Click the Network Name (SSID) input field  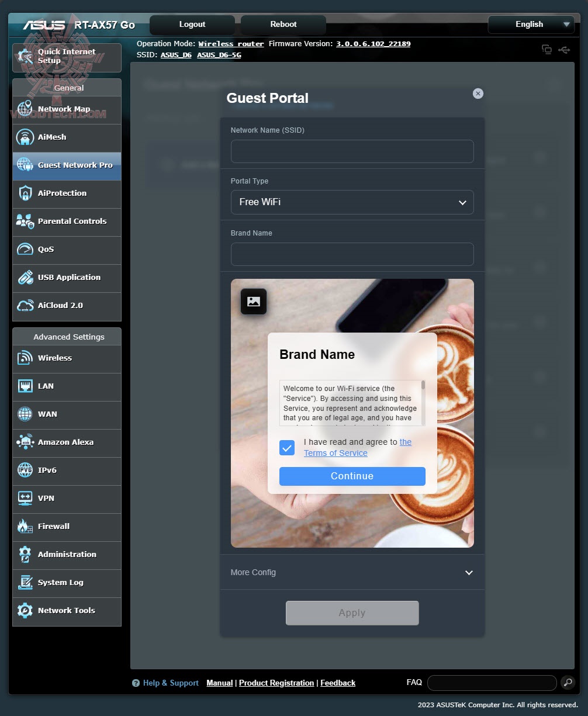(x=352, y=151)
